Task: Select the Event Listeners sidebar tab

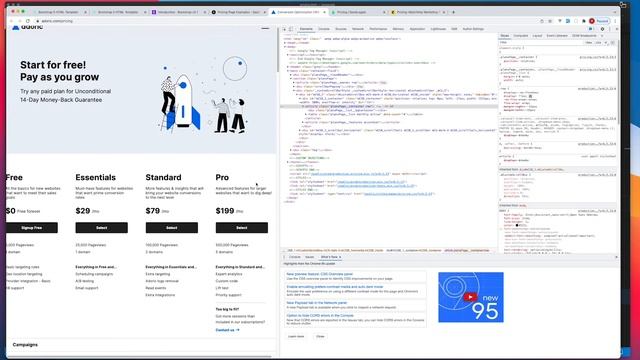Action: [x=557, y=36]
